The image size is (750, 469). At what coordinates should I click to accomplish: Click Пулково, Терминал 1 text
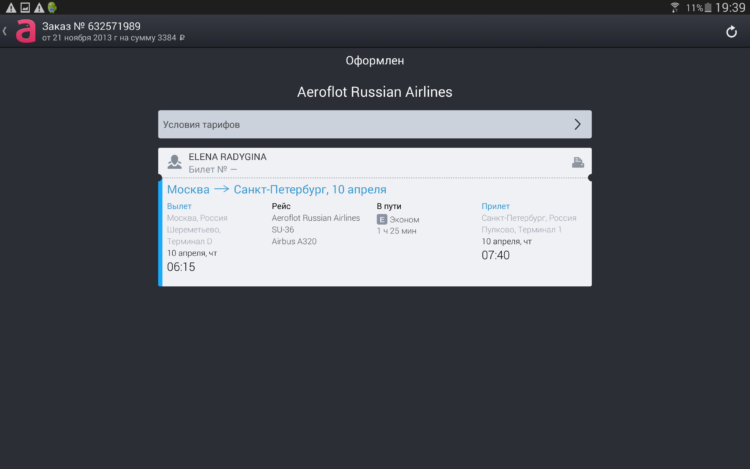(521, 229)
